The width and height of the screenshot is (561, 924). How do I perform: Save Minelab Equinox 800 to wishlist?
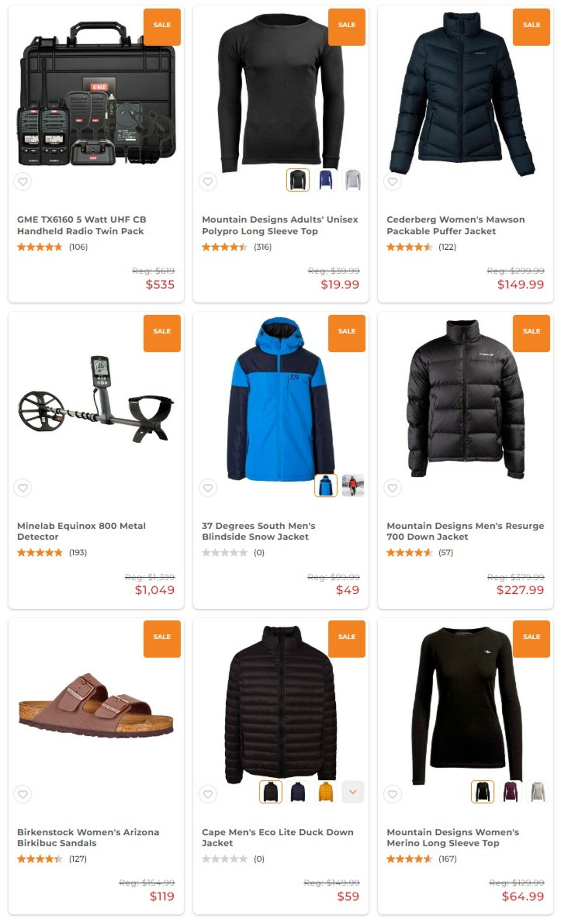coord(23,488)
